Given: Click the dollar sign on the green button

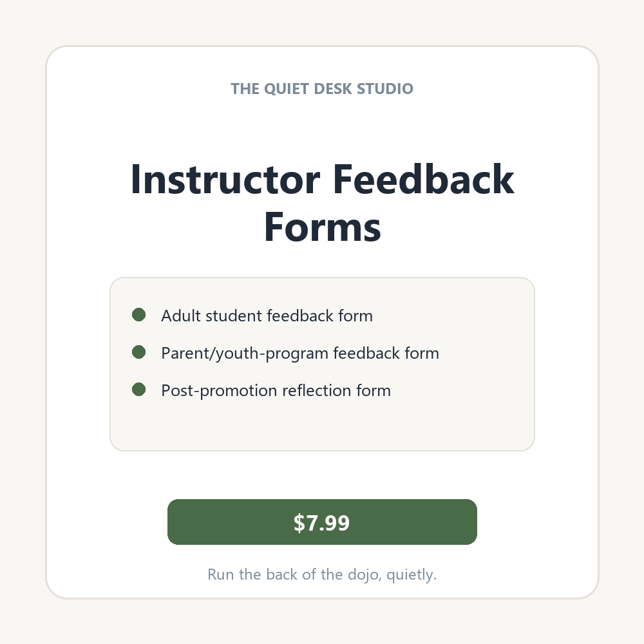Looking at the screenshot, I should 299,523.
